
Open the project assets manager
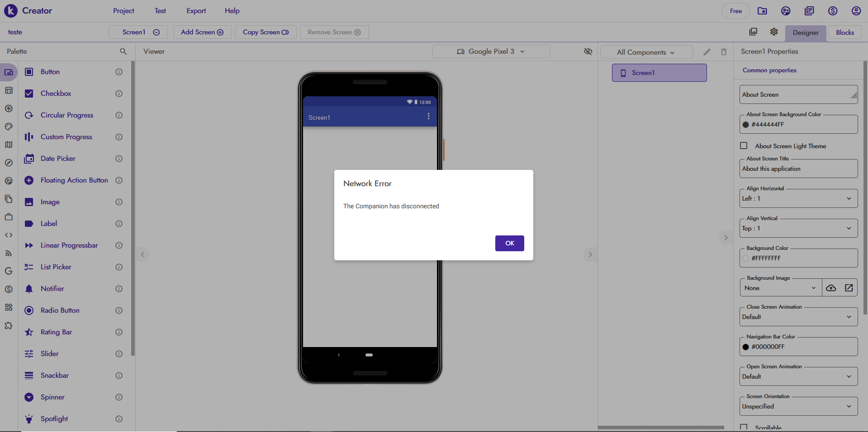click(x=754, y=32)
